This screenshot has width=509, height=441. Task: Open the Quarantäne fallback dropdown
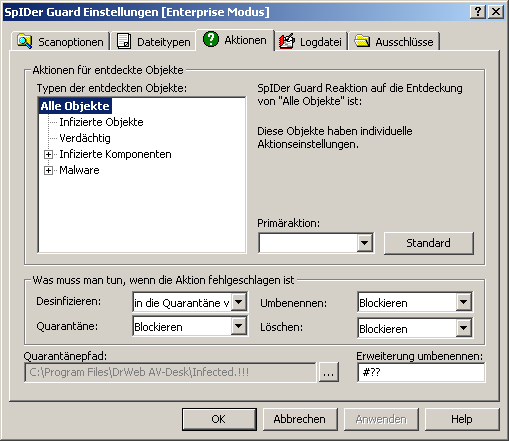[x=239, y=326]
